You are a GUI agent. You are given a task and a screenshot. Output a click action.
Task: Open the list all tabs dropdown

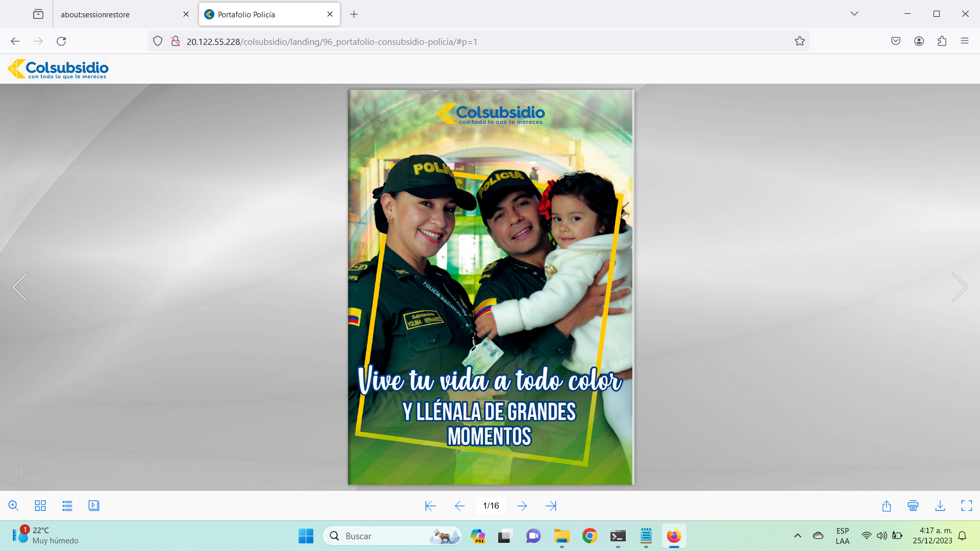pyautogui.click(x=854, y=14)
